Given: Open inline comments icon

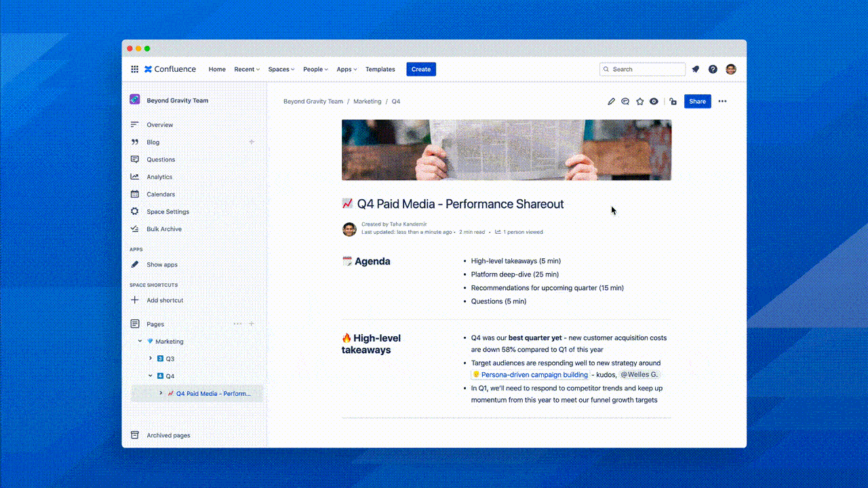Looking at the screenshot, I should (x=625, y=102).
